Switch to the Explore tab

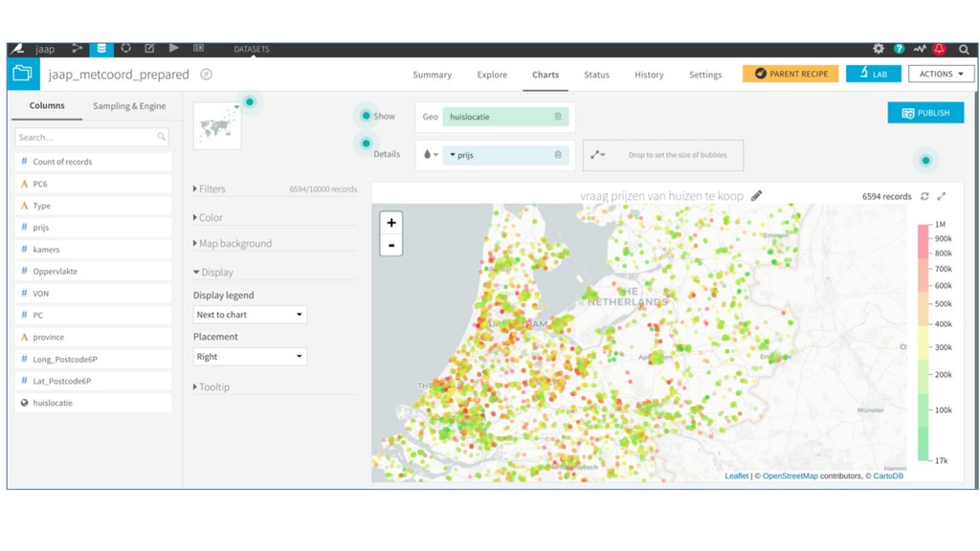[492, 75]
